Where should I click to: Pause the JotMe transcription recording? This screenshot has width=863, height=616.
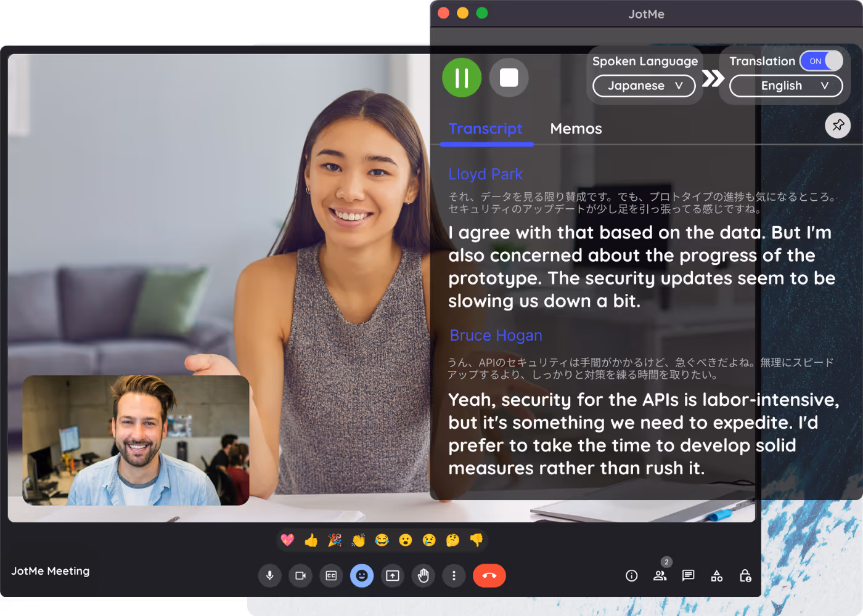point(462,78)
